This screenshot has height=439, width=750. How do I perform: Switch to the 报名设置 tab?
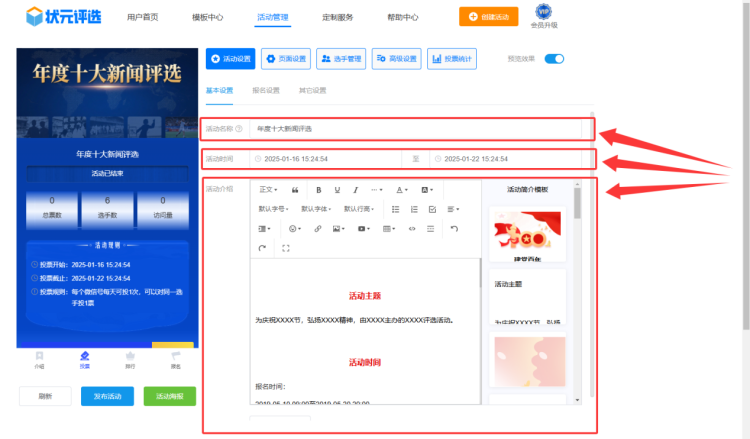(x=265, y=90)
